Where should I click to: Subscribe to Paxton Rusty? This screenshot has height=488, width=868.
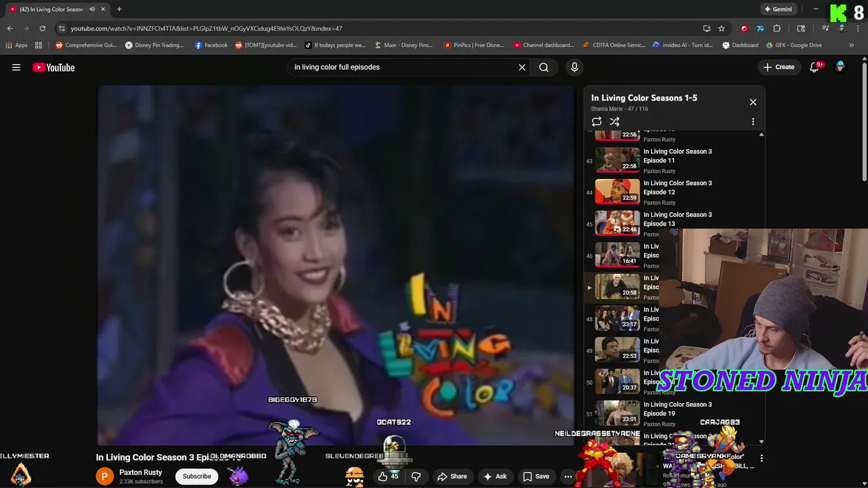point(197,476)
